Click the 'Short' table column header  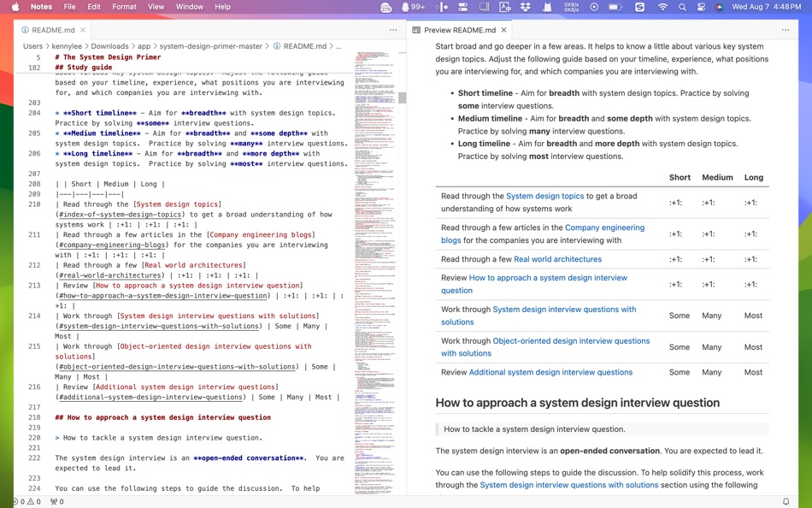tap(680, 177)
